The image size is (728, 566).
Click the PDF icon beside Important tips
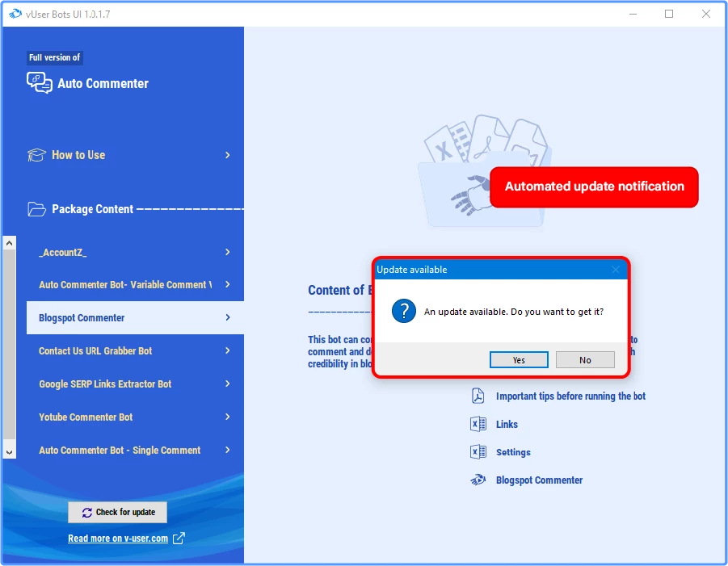[478, 396]
